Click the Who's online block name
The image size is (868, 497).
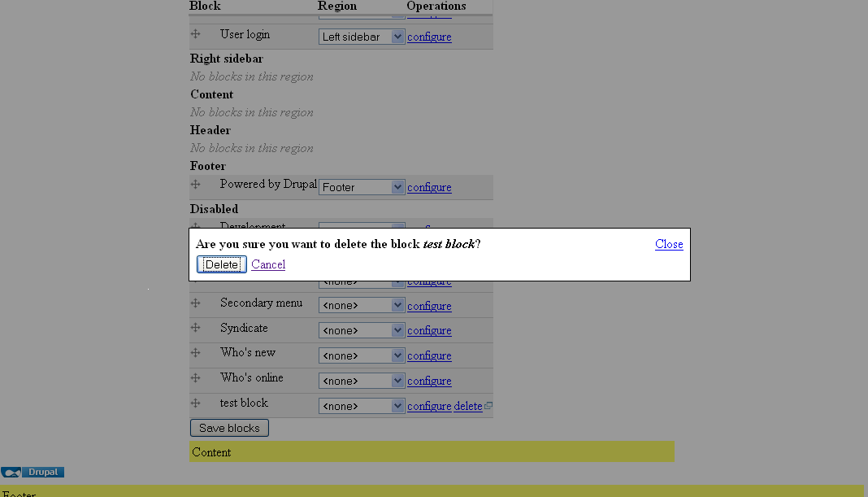pyautogui.click(x=252, y=377)
